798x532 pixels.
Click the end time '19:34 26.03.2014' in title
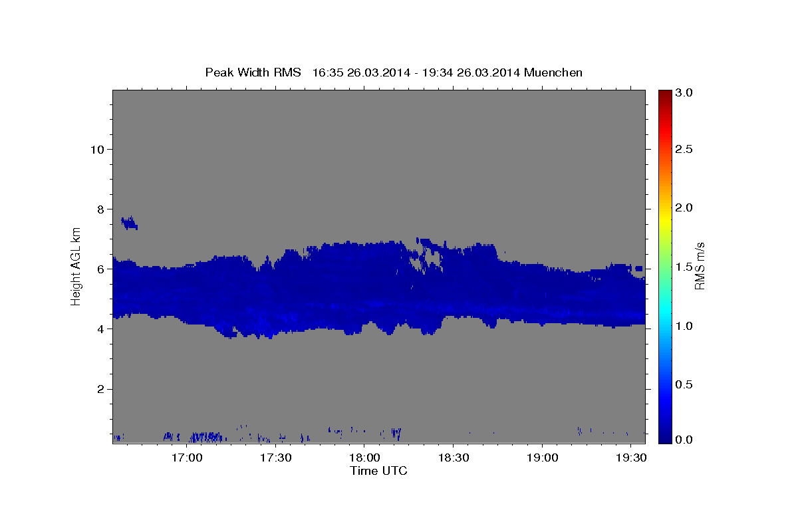470,72
